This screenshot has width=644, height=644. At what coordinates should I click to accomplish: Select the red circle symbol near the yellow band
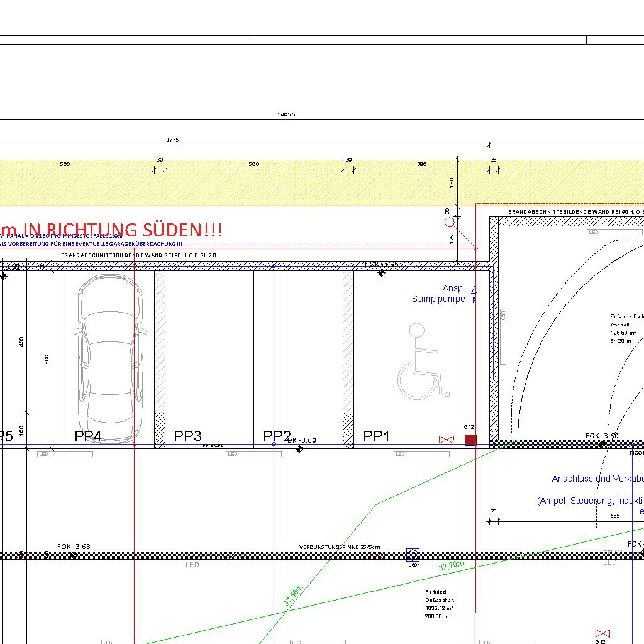pos(449,222)
